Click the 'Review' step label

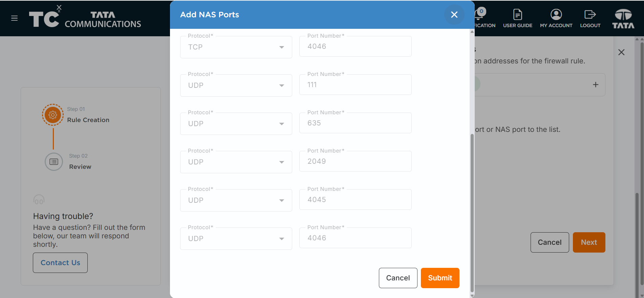pos(80,167)
